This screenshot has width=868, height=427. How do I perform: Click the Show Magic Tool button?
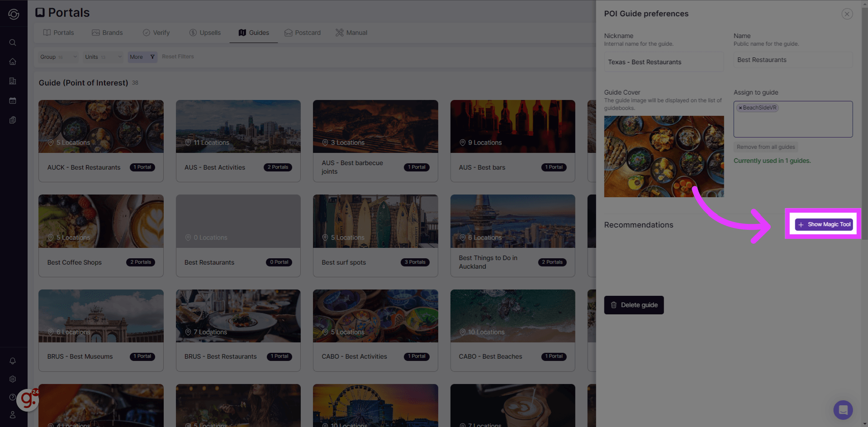tap(823, 224)
